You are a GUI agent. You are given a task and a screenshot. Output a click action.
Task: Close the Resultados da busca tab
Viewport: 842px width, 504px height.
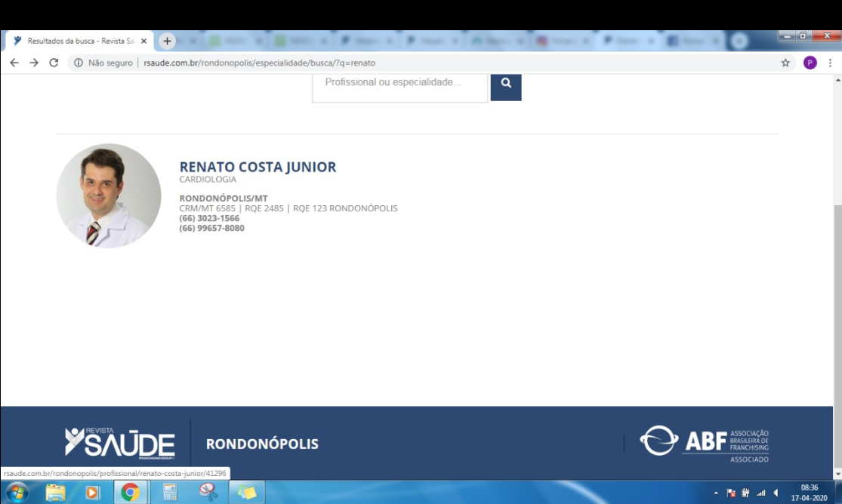[x=143, y=41]
